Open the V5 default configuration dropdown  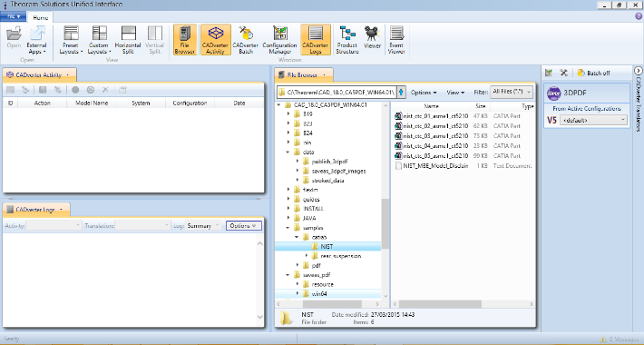click(x=594, y=120)
